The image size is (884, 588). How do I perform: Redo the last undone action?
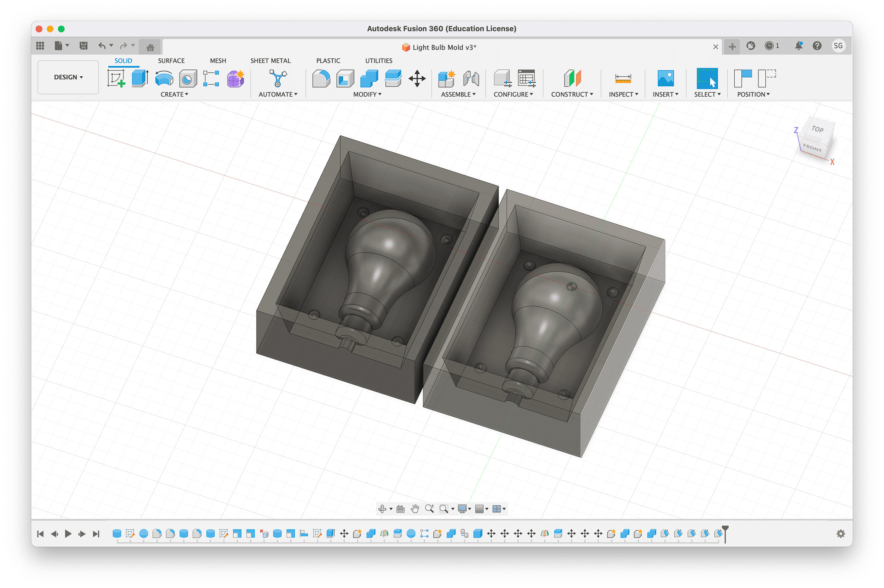click(x=123, y=46)
